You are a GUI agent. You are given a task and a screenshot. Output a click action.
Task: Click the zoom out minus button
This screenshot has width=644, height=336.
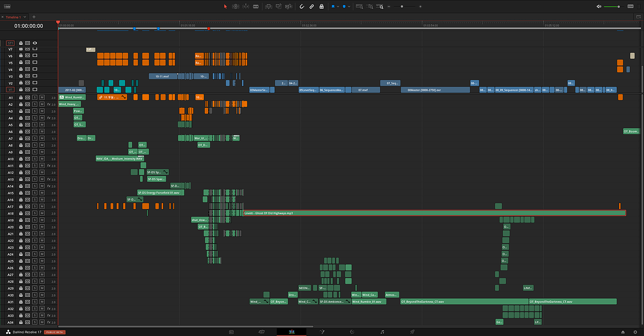coord(388,7)
